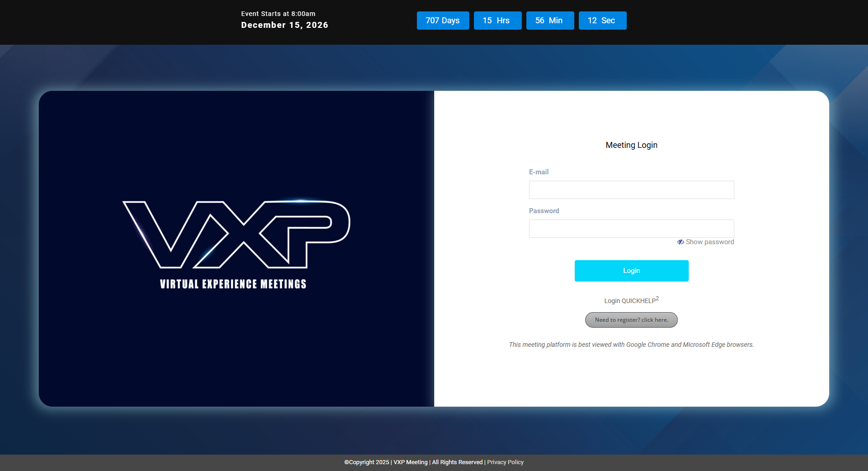Screen dimensions: 868x471
Task: Click the 'VIRTUAL EXPERIENCE MEETINGS' tagline
Action: click(x=233, y=284)
